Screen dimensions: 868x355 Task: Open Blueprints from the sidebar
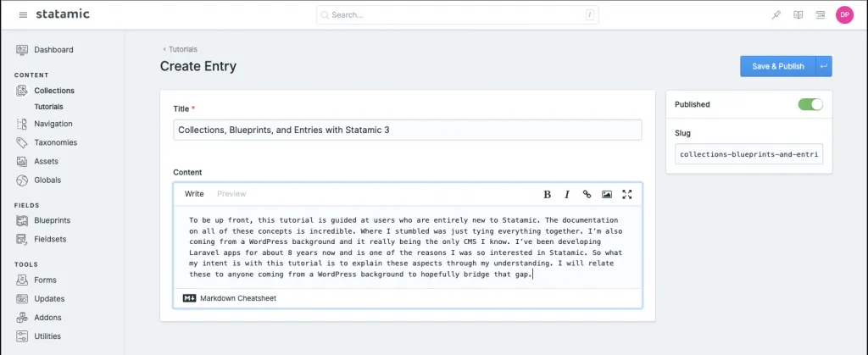(52, 220)
